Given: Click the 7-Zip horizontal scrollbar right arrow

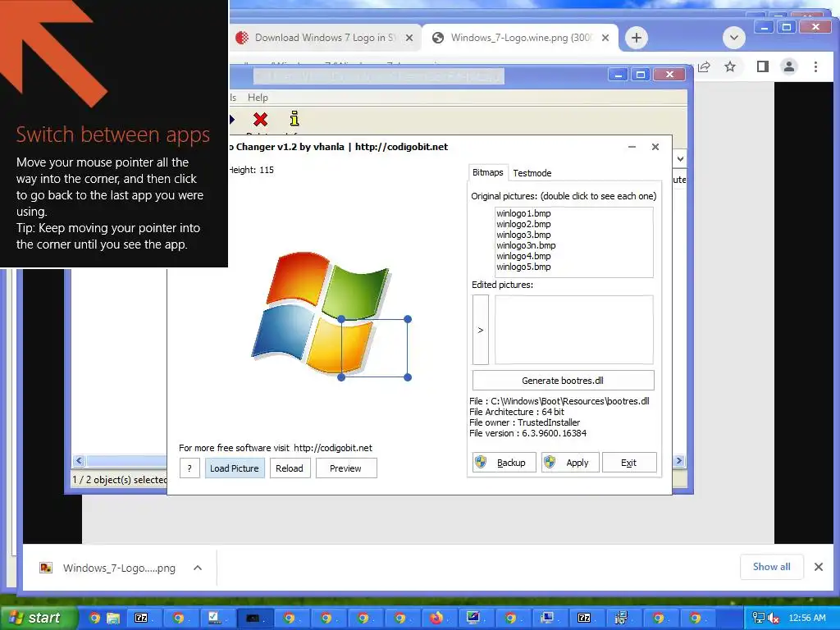Looking at the screenshot, I should tap(678, 461).
